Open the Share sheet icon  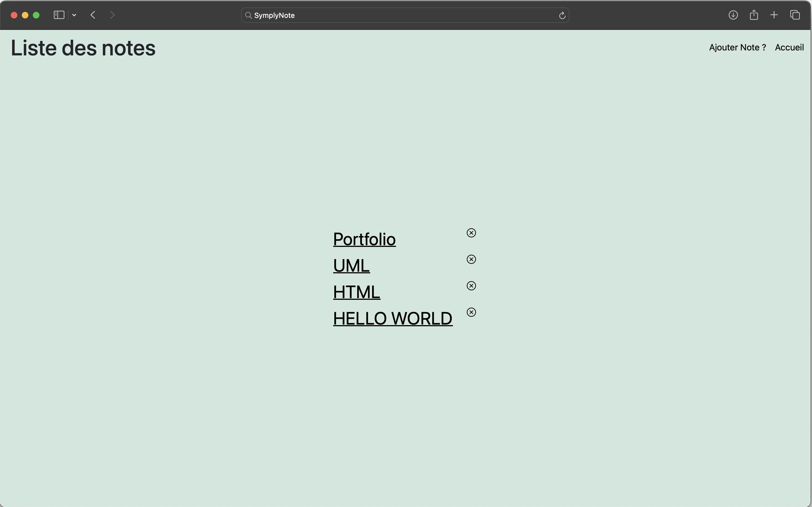pos(754,15)
